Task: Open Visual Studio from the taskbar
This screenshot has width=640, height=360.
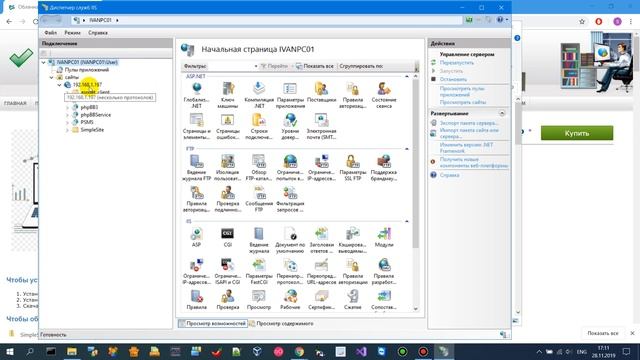Action: (x=361, y=351)
